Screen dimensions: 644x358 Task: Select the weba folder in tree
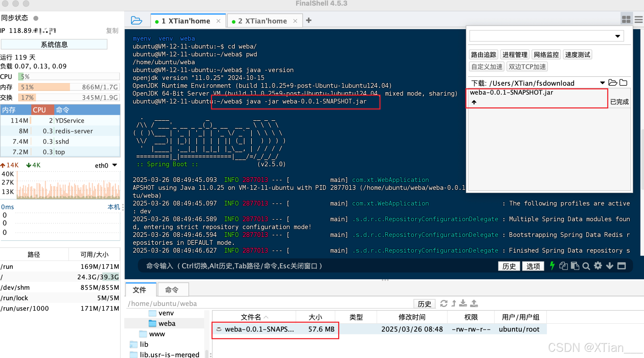click(167, 323)
